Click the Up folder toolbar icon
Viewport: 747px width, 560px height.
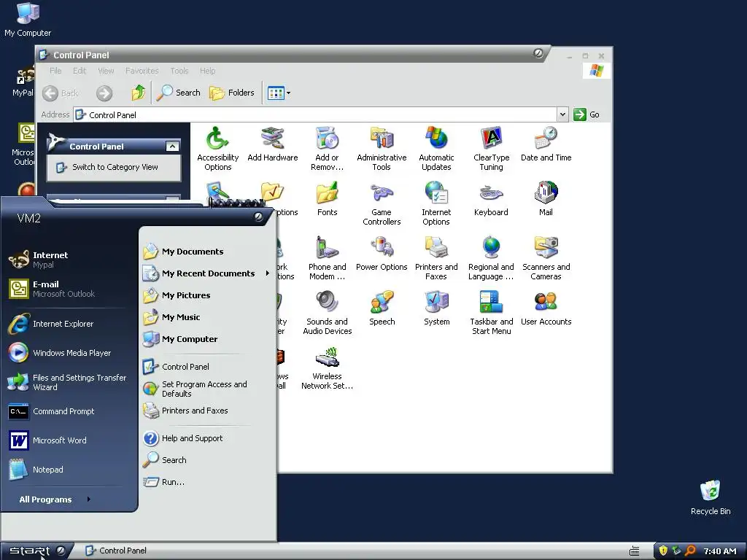139,93
